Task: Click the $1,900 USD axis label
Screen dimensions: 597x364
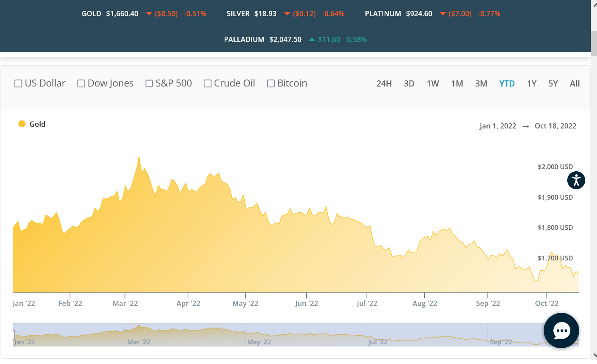Action: 555,197
